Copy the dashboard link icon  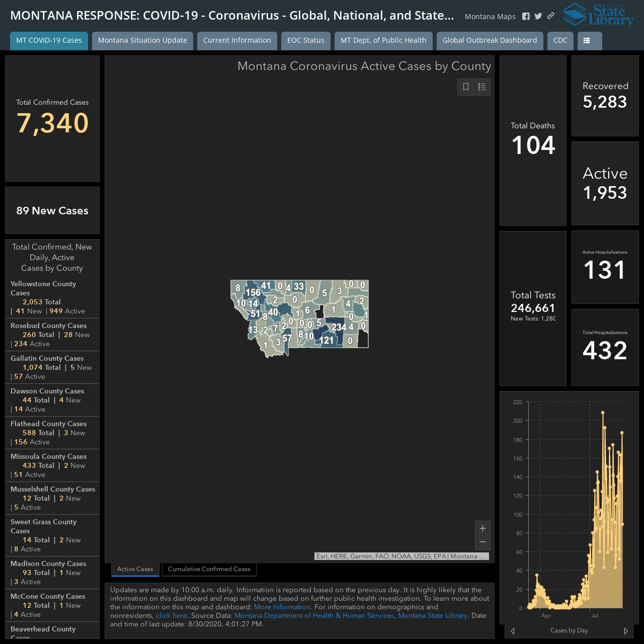click(551, 16)
